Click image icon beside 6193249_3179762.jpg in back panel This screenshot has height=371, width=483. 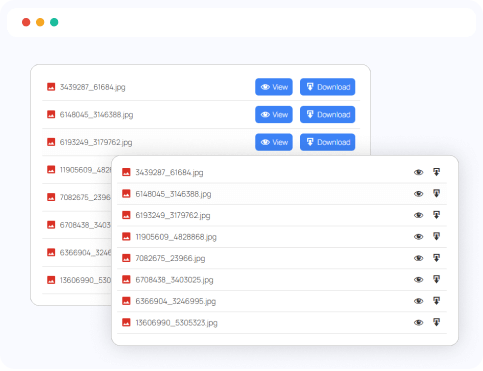click(51, 142)
